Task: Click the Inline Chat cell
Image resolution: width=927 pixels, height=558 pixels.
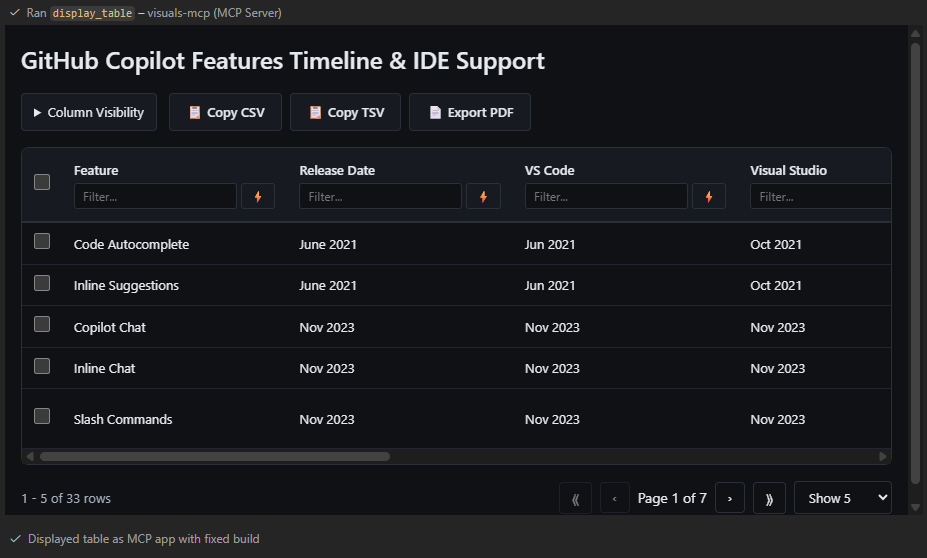Action: point(104,368)
